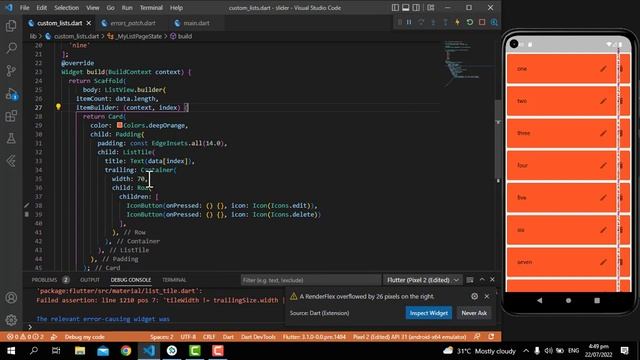Click Dart DevTools in status bar
This screenshot has height=360, width=640.
258,337
